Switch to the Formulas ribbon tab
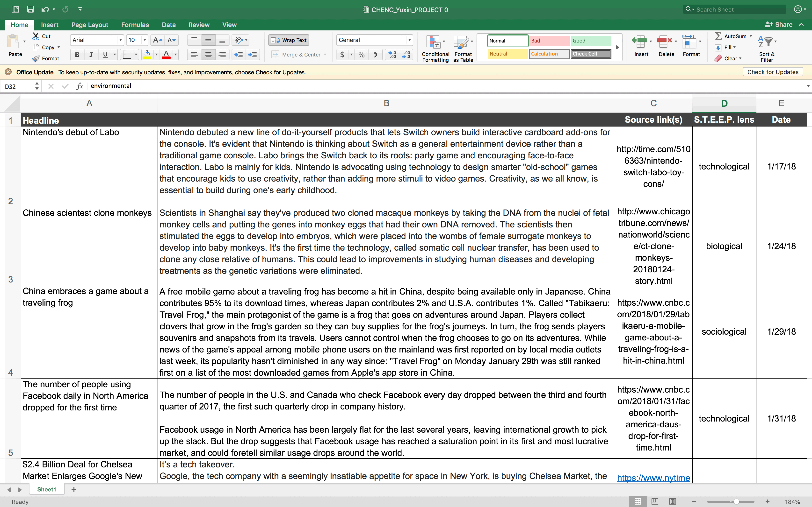812x507 pixels. [135, 25]
